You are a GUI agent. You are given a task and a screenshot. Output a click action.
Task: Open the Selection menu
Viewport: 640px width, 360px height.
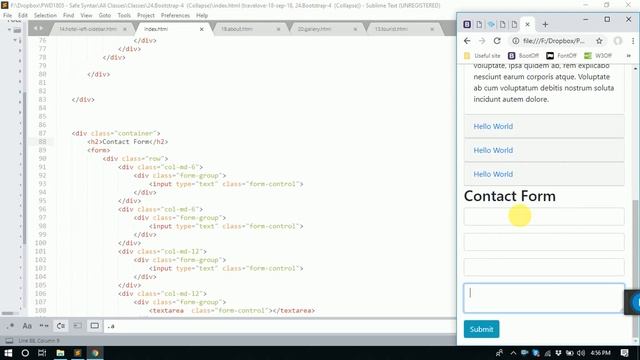pyautogui.click(x=45, y=15)
